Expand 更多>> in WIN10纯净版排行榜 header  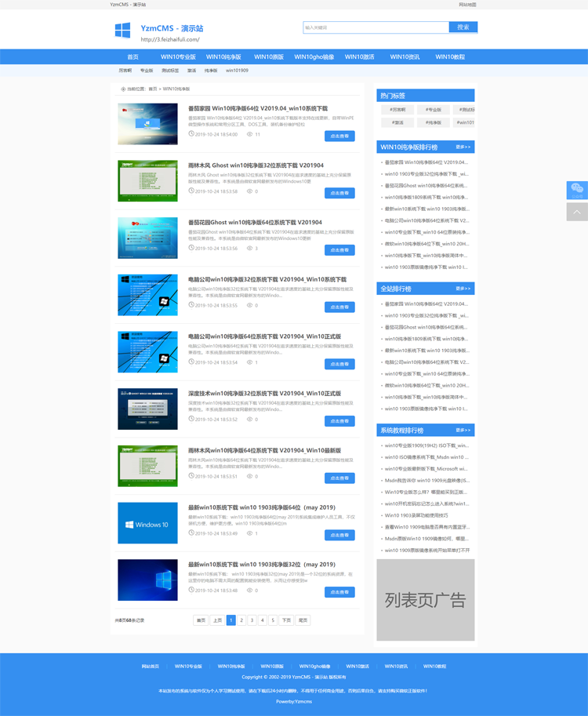point(463,147)
